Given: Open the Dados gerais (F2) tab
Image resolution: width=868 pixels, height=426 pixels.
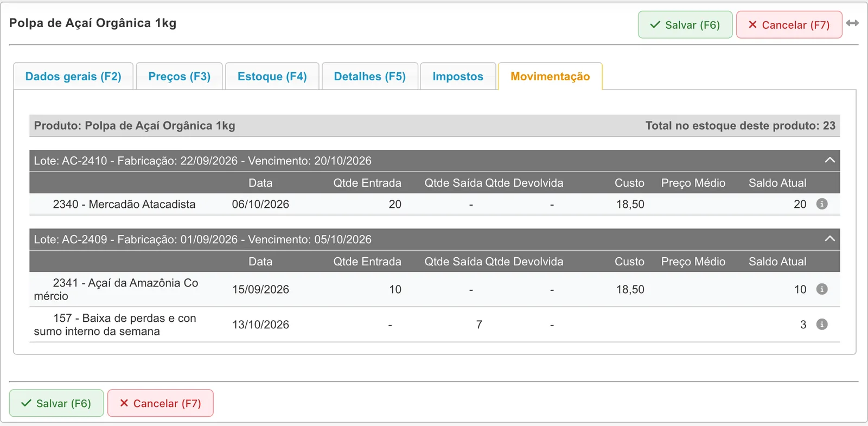Looking at the screenshot, I should (73, 77).
